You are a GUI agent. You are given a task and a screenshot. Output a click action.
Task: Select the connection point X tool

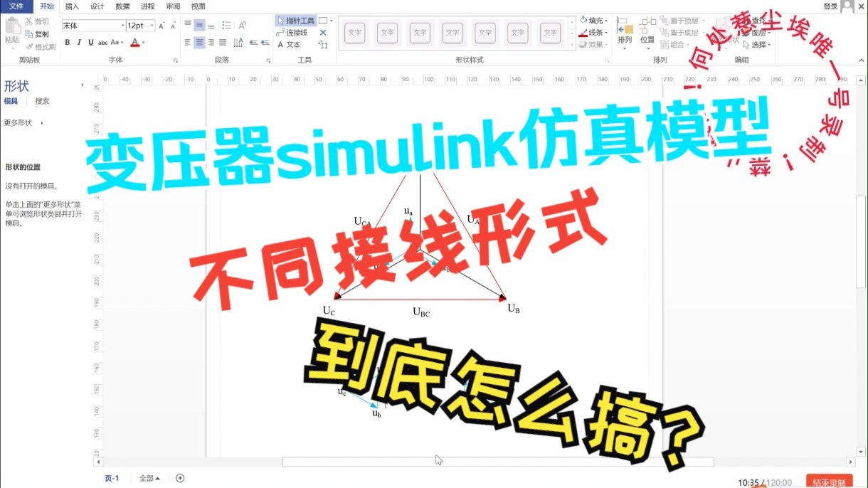click(323, 33)
